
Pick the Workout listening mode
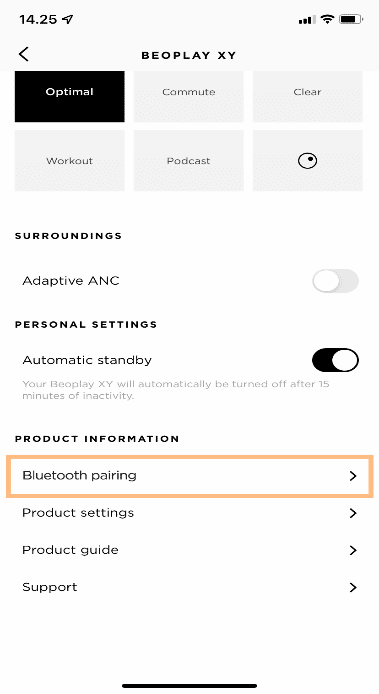pyautogui.click(x=70, y=160)
